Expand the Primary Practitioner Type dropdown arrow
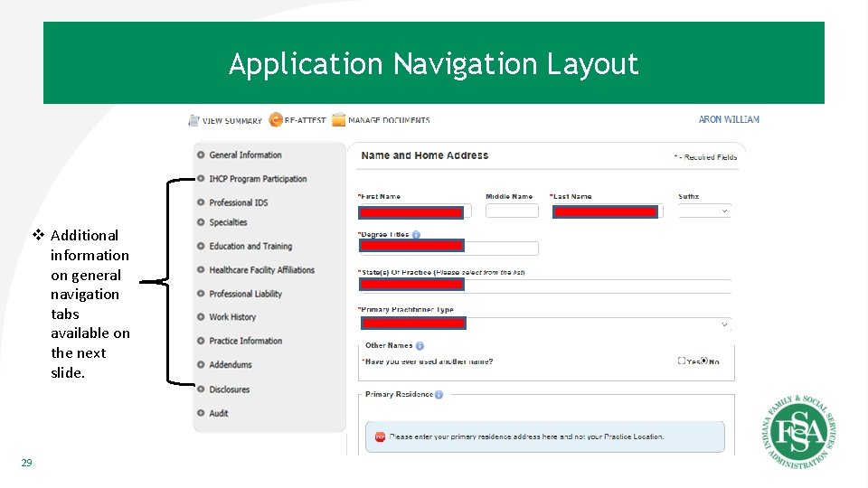Viewport: 868px width, 488px height. [x=724, y=324]
